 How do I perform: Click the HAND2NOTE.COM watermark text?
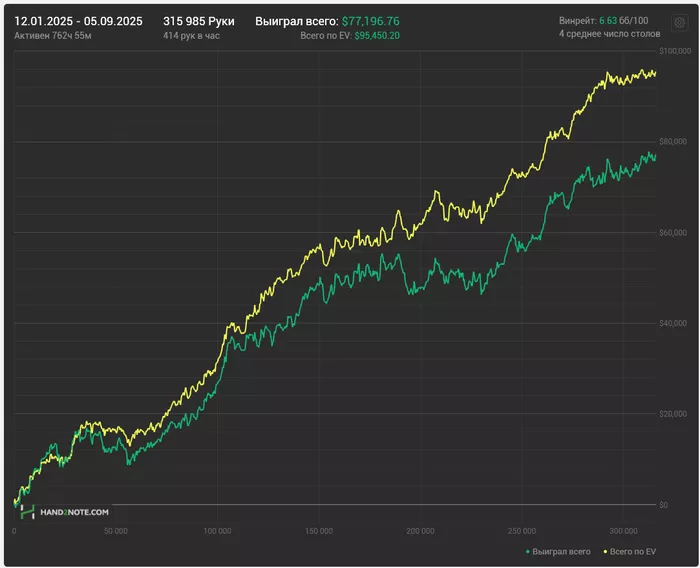pyautogui.click(x=75, y=512)
